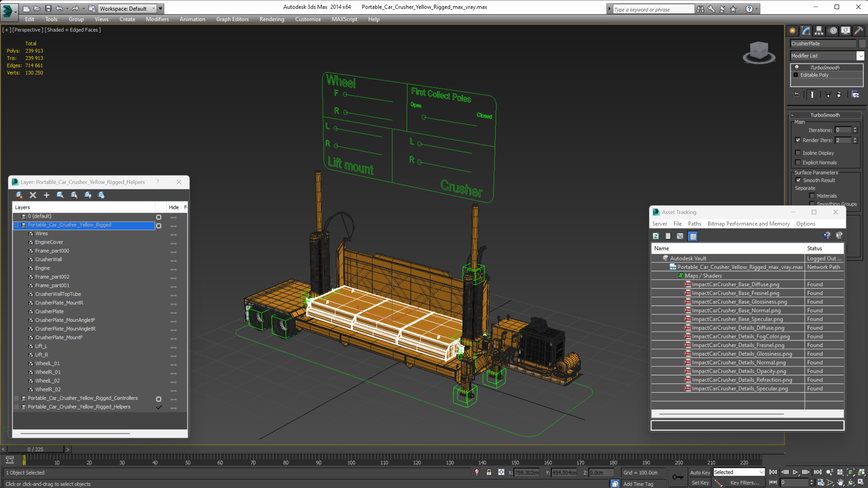Image resolution: width=868 pixels, height=488 pixels.
Task: Open the Selected key mode dropdown
Action: coord(739,472)
